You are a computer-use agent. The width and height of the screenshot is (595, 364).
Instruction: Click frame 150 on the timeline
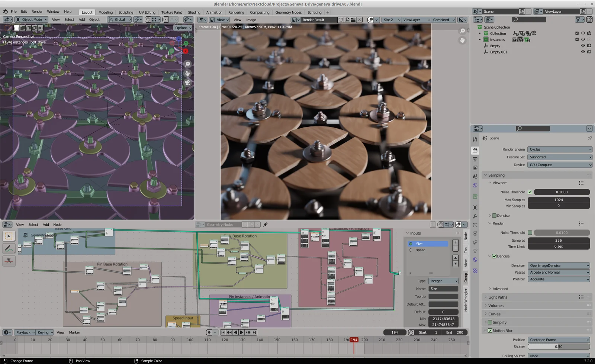(277, 339)
